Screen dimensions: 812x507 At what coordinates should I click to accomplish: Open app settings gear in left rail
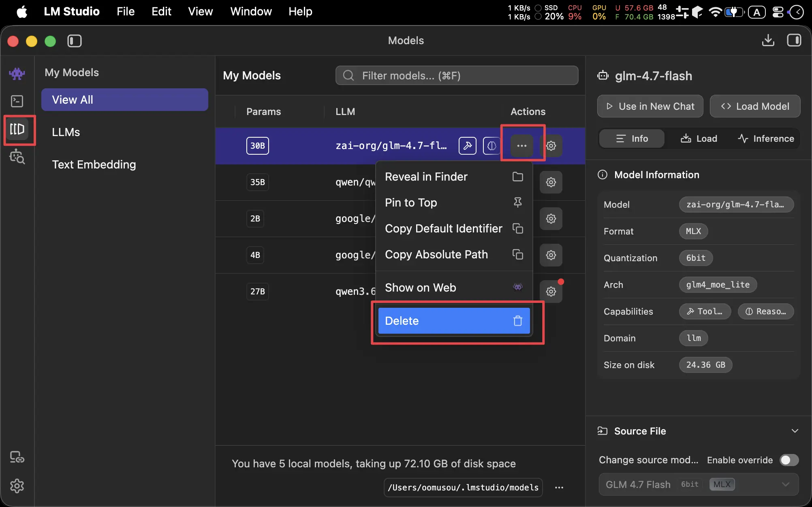[x=17, y=486]
